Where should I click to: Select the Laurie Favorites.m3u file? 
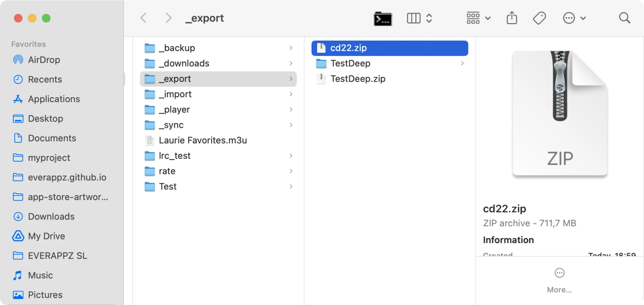[202, 141]
